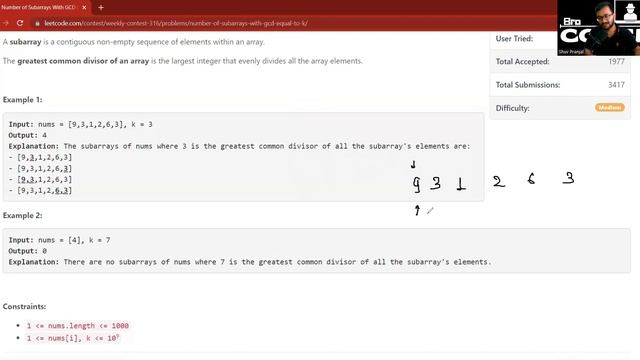Click the 'Total Accepted:' label
This screenshot has height=360, width=640.
coord(522,62)
